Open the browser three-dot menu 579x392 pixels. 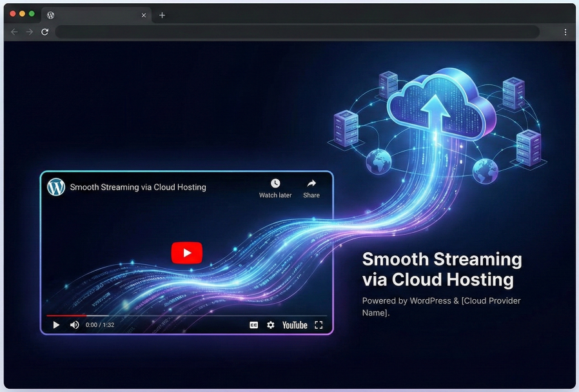tap(565, 32)
